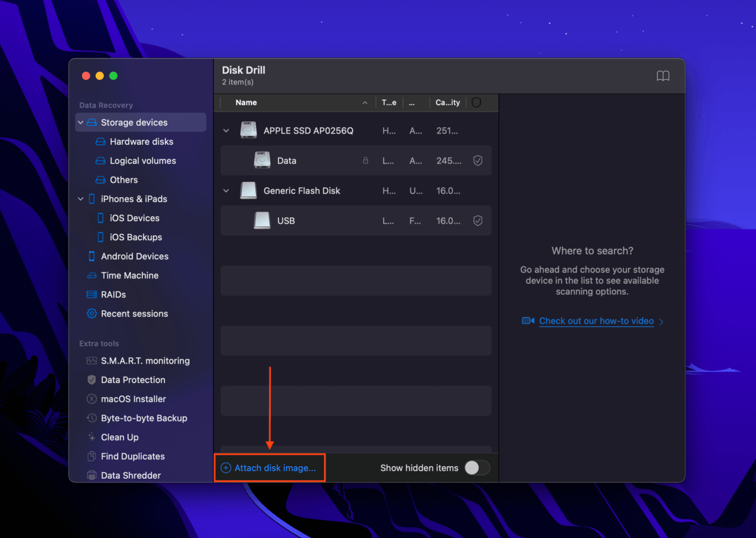The image size is (756, 538).
Task: Open Data Shredder tool
Action: [130, 476]
